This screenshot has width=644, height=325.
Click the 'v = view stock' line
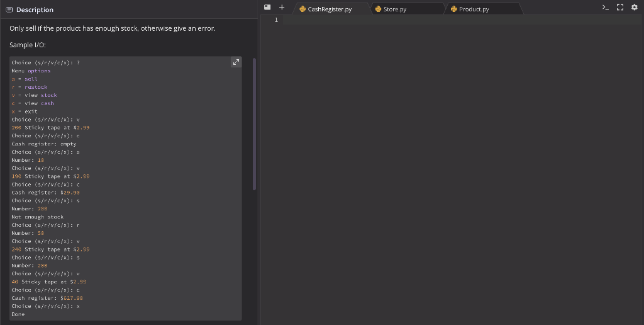coord(34,95)
